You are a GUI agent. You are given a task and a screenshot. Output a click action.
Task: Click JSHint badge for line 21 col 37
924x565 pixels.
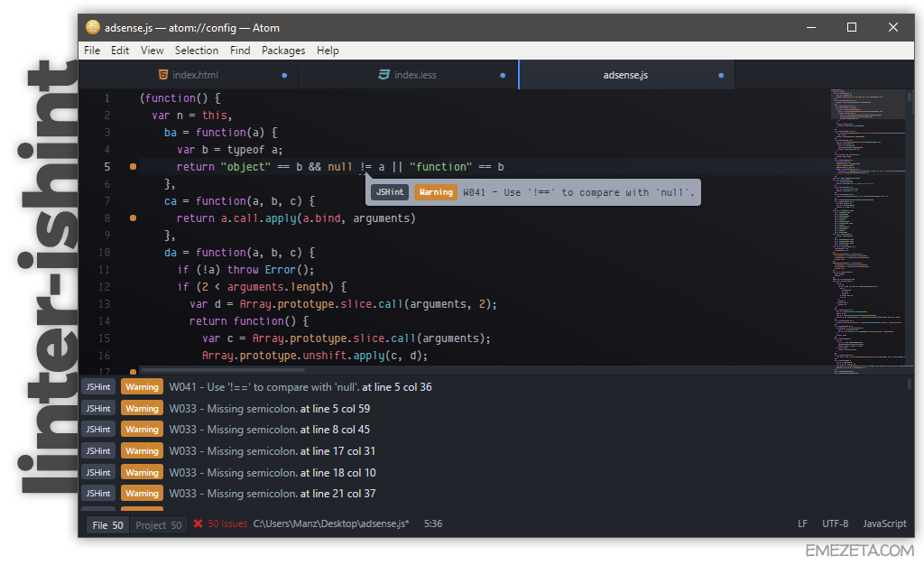(x=97, y=494)
